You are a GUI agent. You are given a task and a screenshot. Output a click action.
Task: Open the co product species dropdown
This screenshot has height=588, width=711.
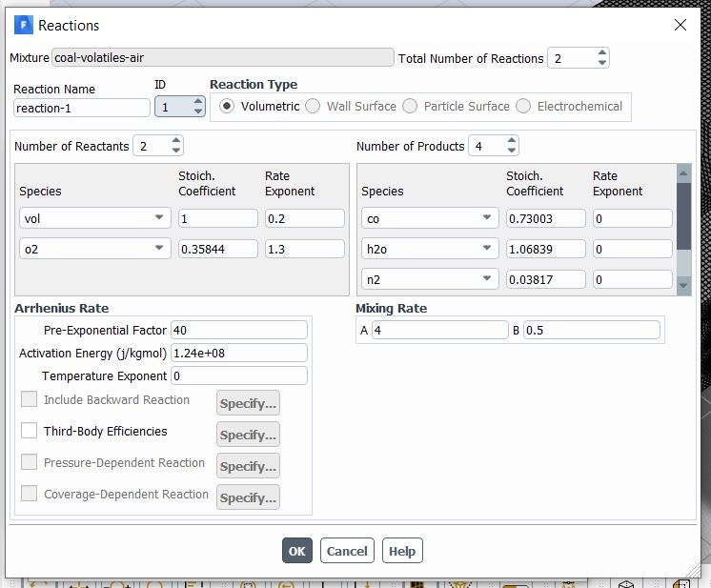[x=487, y=218]
